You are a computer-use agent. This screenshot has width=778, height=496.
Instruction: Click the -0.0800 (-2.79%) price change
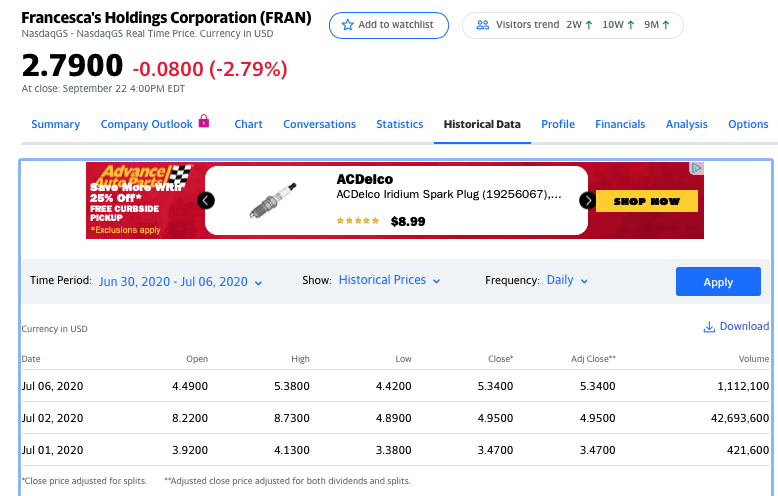click(210, 69)
